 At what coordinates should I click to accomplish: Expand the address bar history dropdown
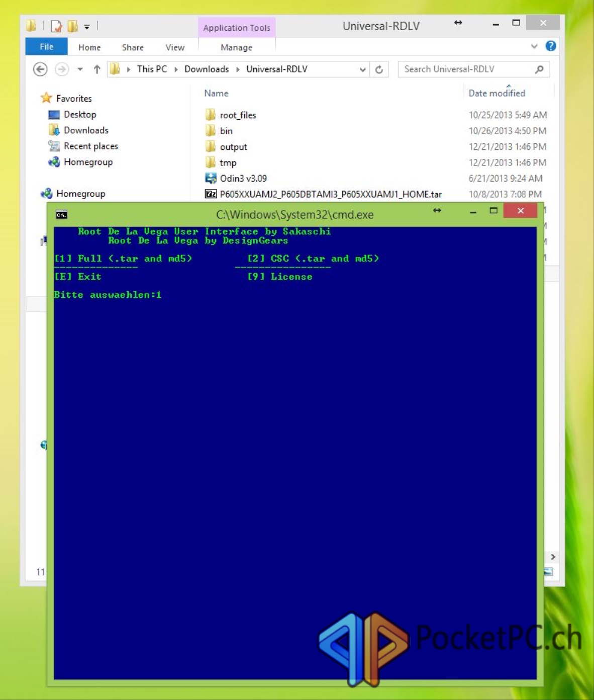click(362, 69)
